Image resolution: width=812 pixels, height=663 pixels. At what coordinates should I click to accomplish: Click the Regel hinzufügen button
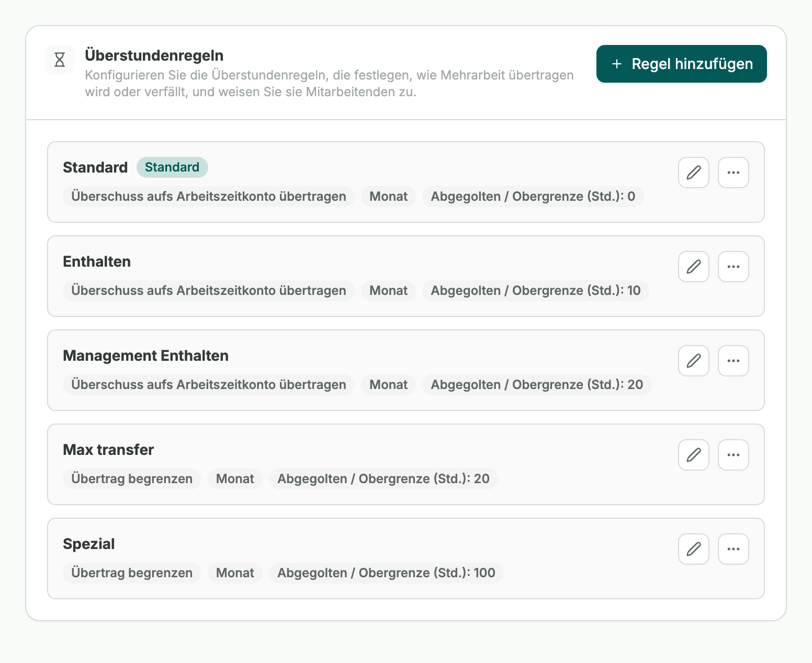tap(681, 64)
